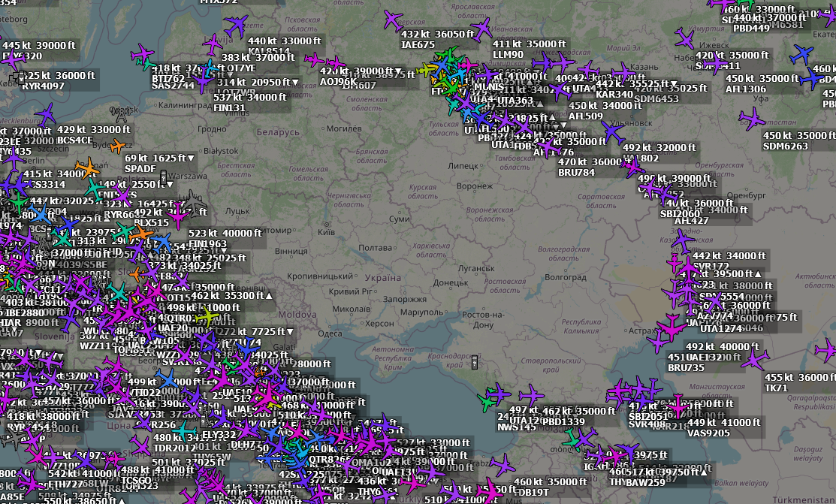Click the LOT7YE plane marker
The height and width of the screenshot is (504, 836).
[x=213, y=44]
